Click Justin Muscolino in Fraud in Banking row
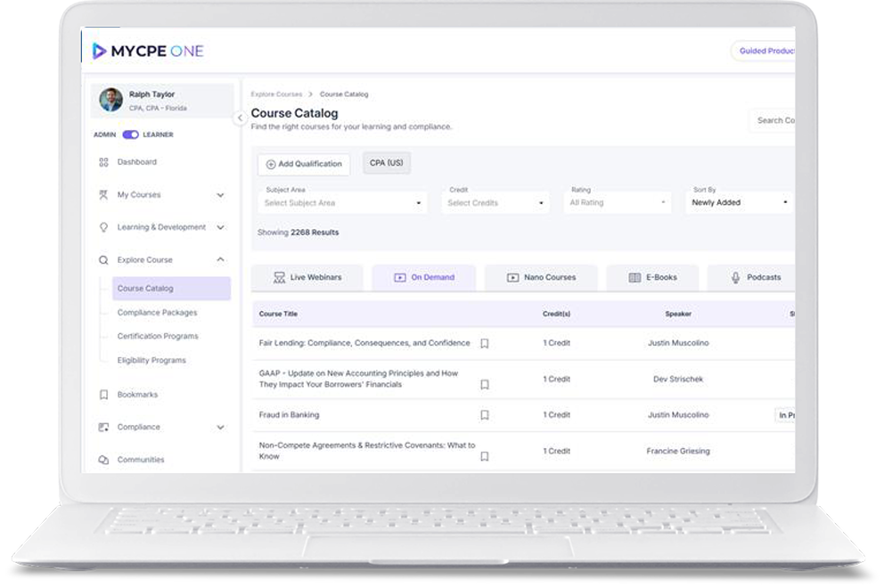 pos(678,415)
